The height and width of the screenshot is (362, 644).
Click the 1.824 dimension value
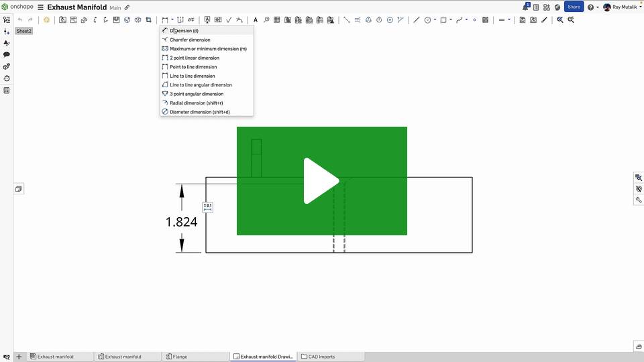(182, 222)
